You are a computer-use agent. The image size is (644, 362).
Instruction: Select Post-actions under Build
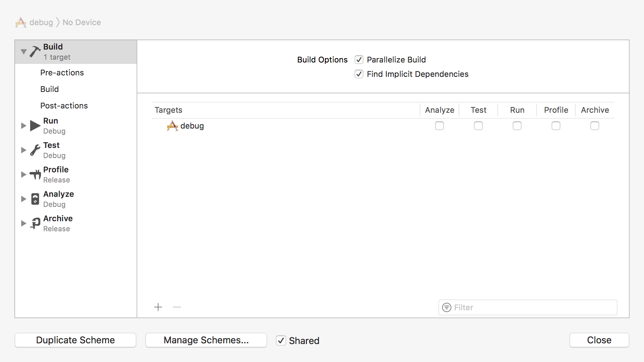click(x=64, y=106)
